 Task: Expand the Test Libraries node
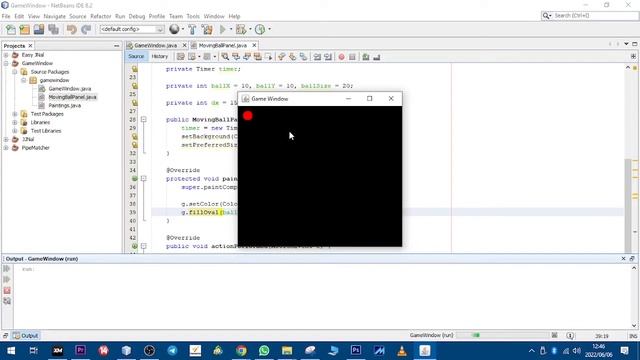[x=15, y=131]
